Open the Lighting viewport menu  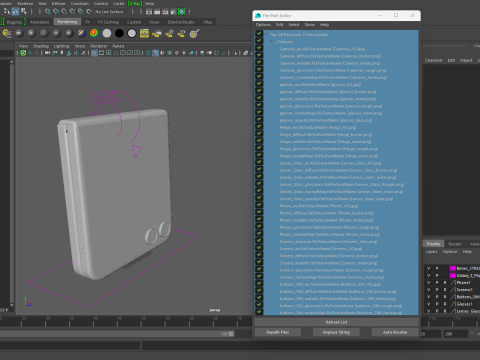click(61, 46)
